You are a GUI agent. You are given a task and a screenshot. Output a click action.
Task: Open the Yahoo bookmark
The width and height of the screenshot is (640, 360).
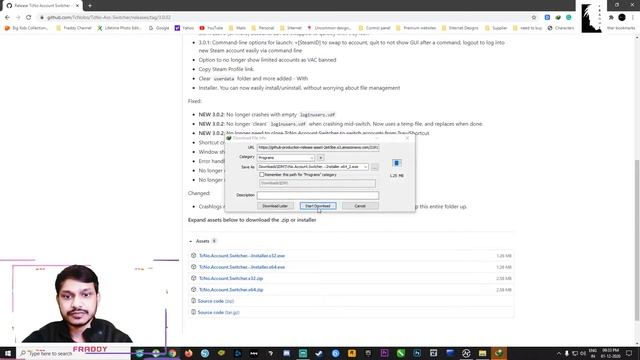[x=184, y=28]
